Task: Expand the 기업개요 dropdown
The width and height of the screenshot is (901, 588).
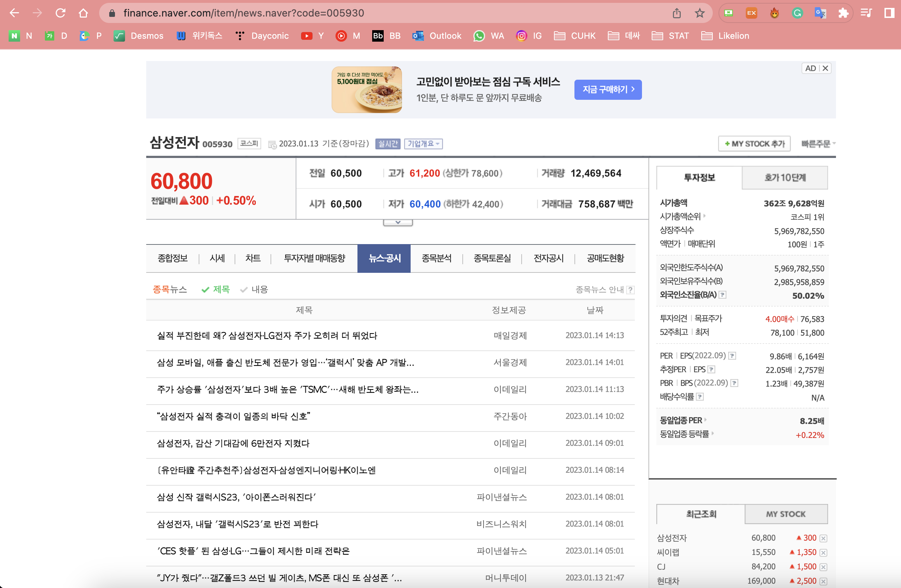Action: click(423, 144)
